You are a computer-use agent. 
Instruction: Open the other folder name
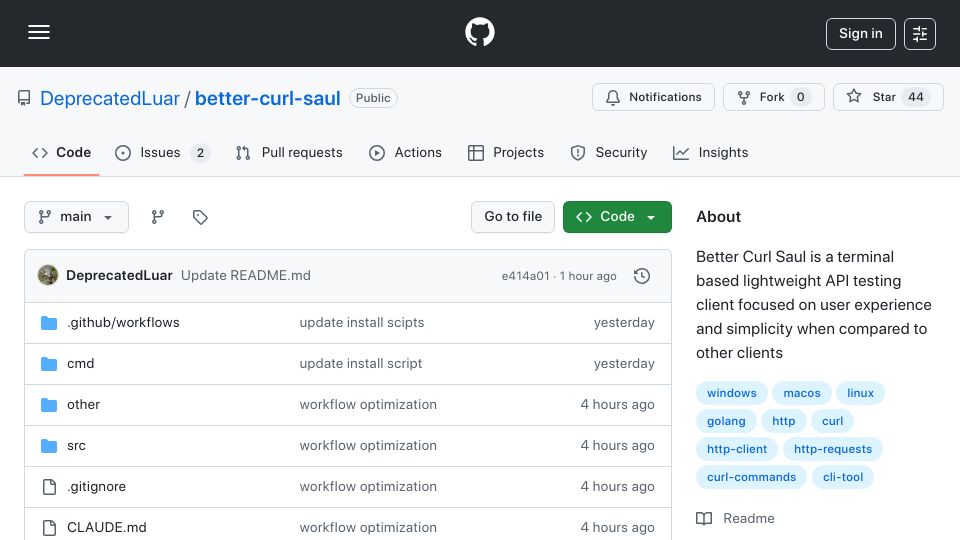coord(83,405)
